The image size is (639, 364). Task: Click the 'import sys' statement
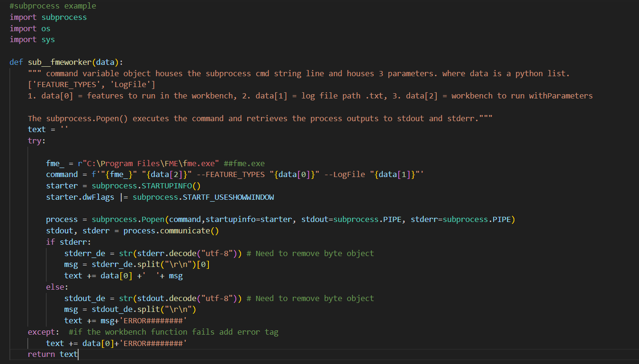32,39
